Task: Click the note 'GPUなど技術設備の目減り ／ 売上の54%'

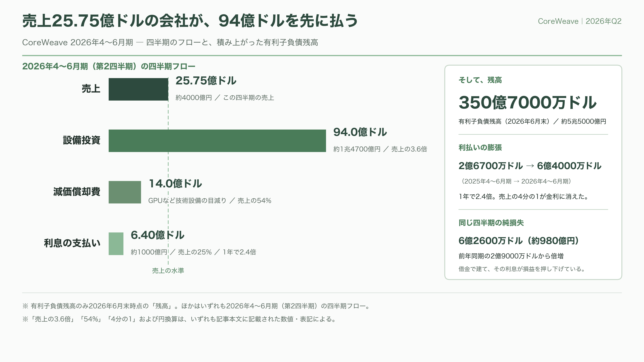Action: pos(210,201)
